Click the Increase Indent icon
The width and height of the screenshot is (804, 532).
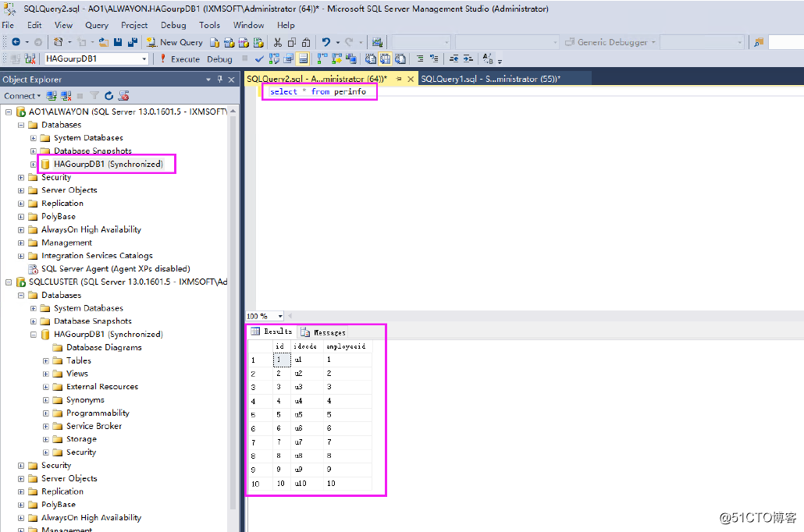coord(468,59)
